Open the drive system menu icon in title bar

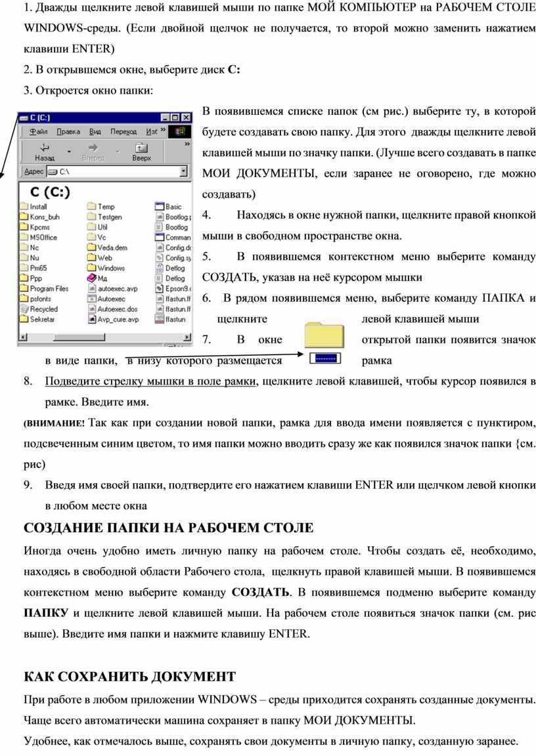[x=23, y=117]
